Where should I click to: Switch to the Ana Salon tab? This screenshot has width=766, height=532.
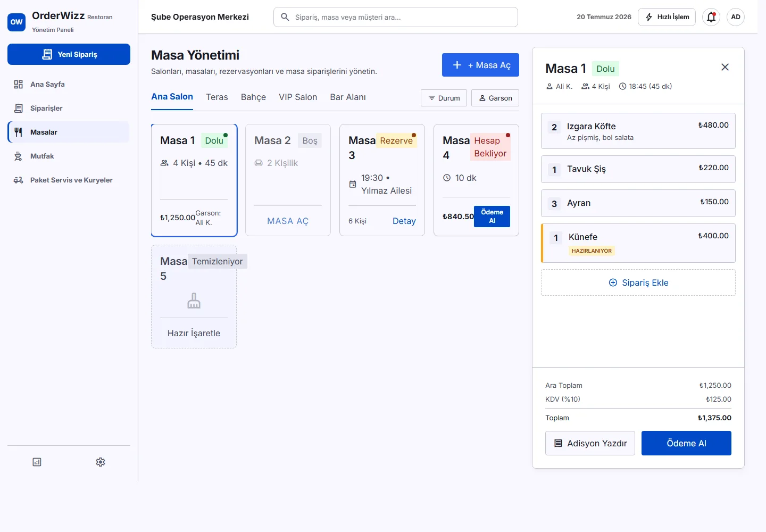172,97
